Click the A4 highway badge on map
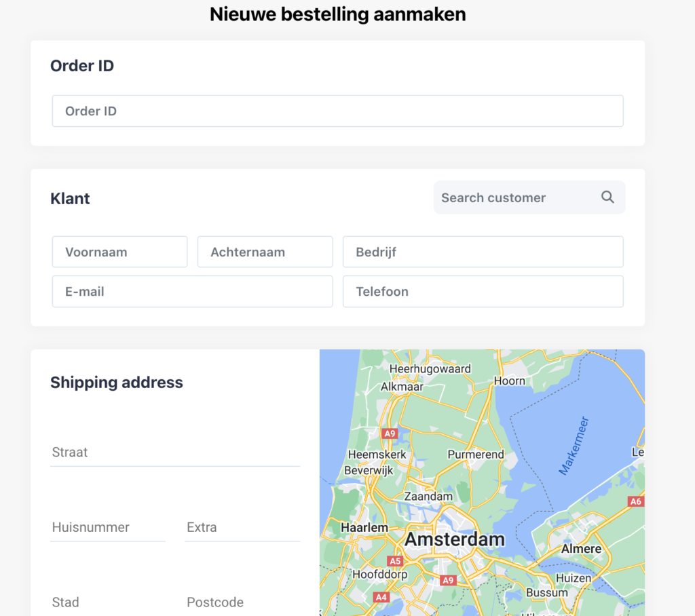Viewport: 695px width, 616px height. [x=381, y=597]
